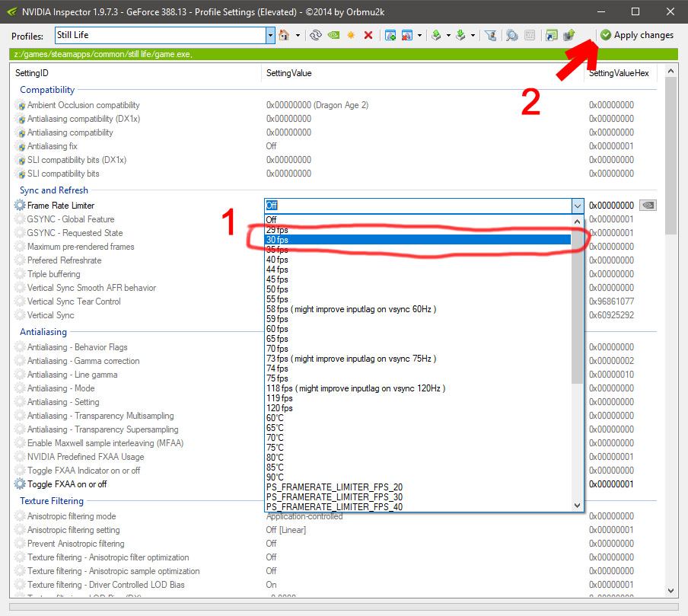Click the export profiles icon

436,35
